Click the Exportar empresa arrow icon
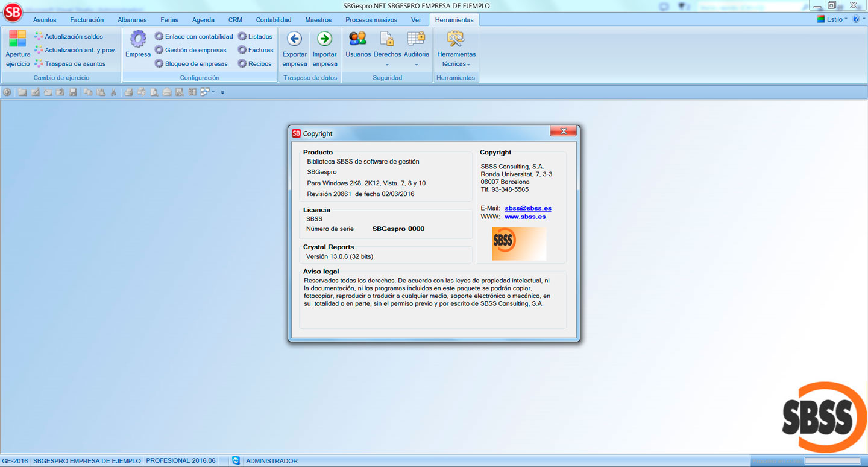 click(x=294, y=40)
